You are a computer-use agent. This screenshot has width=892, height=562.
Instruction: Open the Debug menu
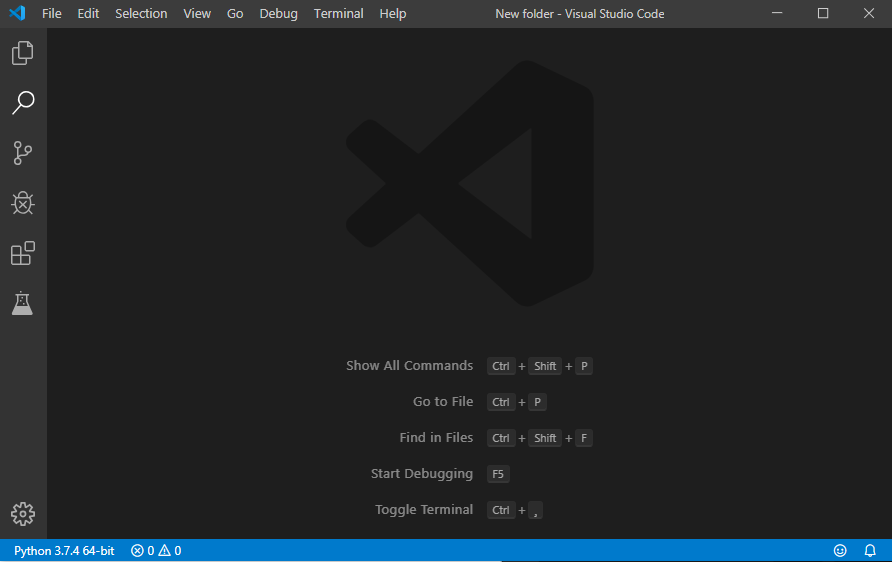278,14
